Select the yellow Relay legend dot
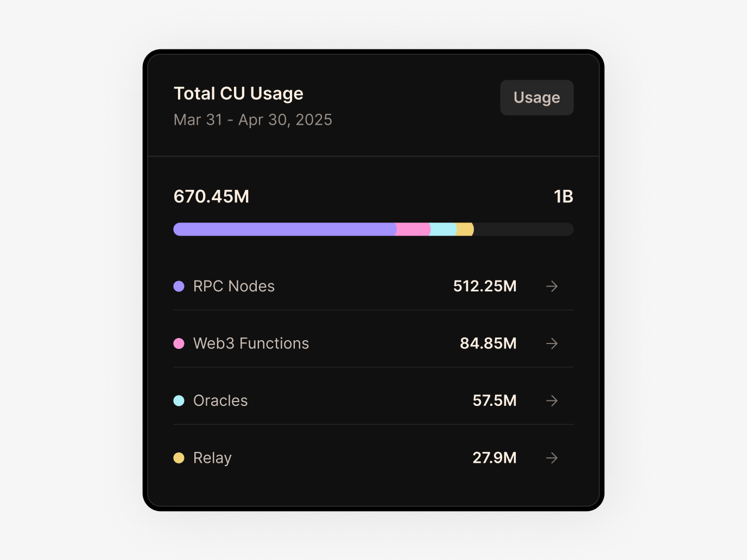Screen dimensions: 747x560 pyautogui.click(x=179, y=457)
